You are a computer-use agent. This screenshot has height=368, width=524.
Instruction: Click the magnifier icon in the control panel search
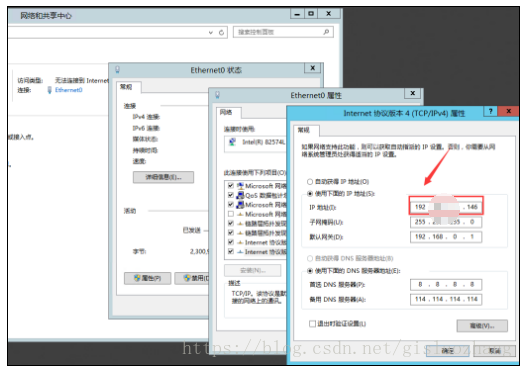pos(326,32)
